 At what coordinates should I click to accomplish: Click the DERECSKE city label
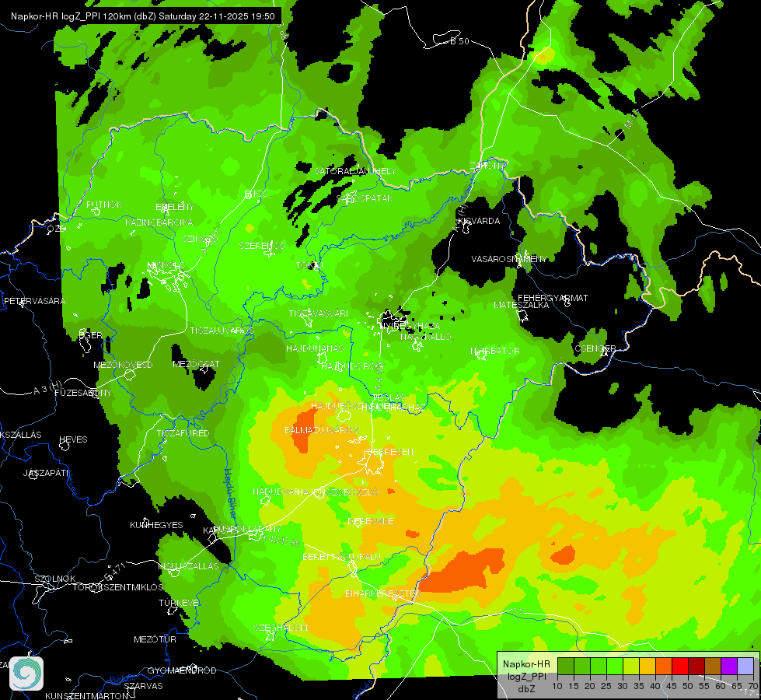[371, 521]
